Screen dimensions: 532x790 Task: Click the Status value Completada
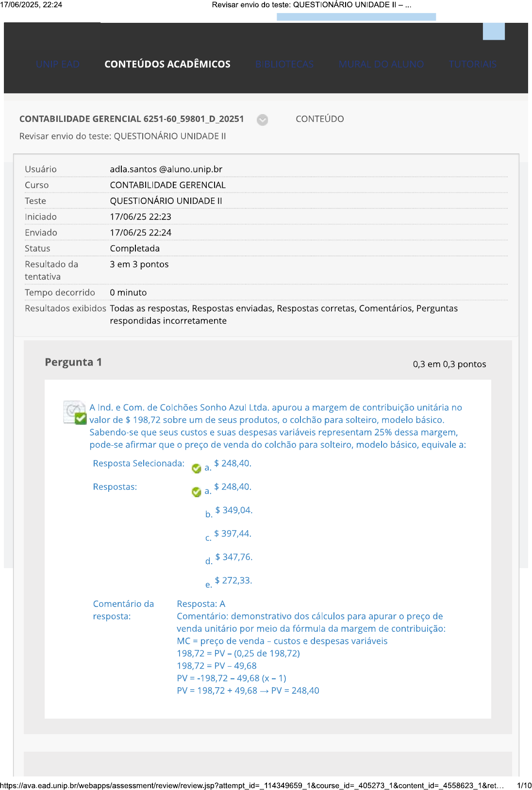(134, 248)
